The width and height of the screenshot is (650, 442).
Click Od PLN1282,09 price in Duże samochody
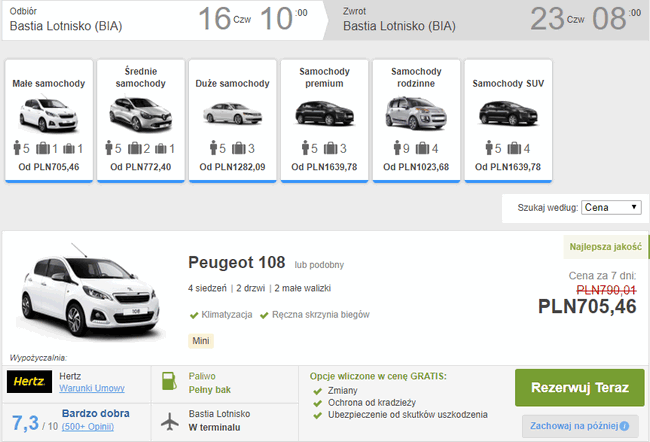click(x=233, y=167)
